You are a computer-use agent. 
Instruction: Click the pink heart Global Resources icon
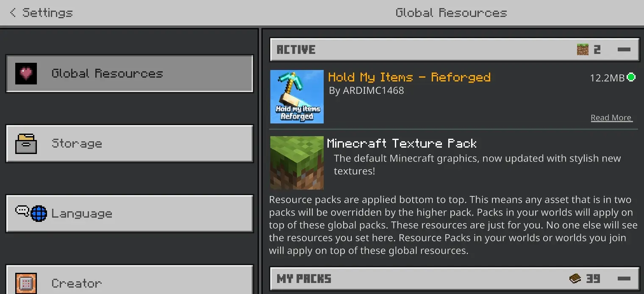[26, 73]
